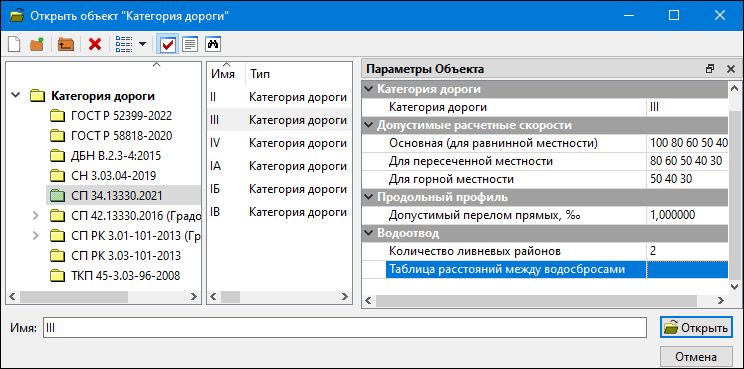Click folder icon of ТКП 45-3.03-96-2008
This screenshot has width=744, height=369.
[x=57, y=276]
